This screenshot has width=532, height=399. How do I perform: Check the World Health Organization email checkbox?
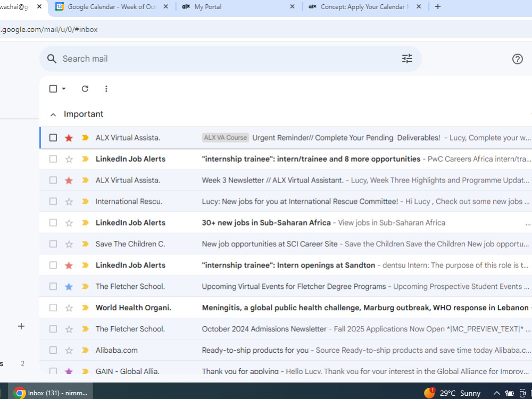point(53,307)
